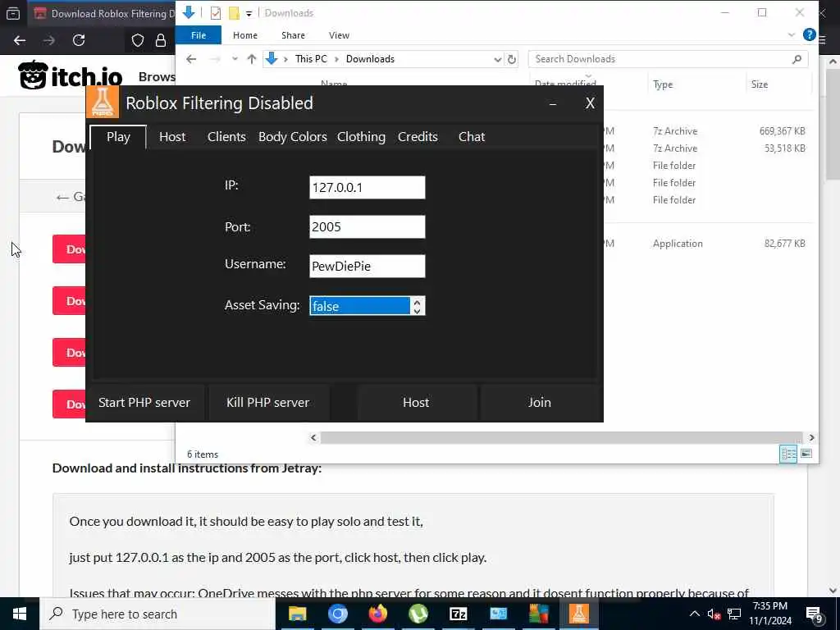
Task: Select the Play tab
Action: point(118,137)
